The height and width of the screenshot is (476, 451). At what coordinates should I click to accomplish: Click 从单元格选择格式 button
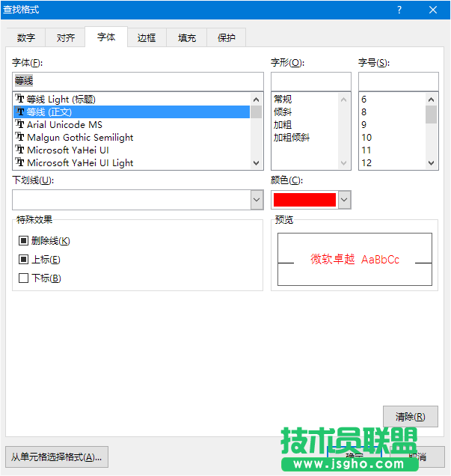tap(57, 457)
